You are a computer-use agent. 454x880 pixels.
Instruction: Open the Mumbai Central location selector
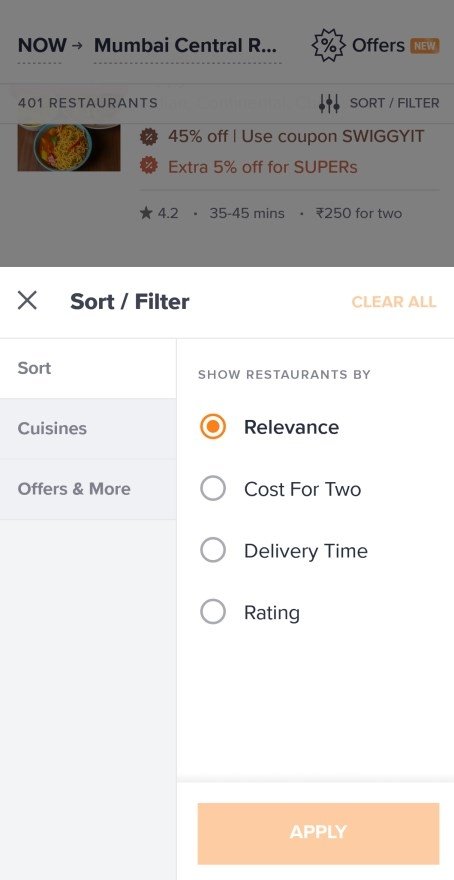186,45
